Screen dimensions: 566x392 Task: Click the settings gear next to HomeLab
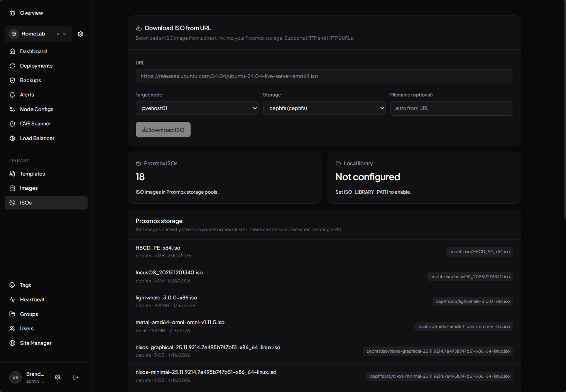pyautogui.click(x=81, y=34)
